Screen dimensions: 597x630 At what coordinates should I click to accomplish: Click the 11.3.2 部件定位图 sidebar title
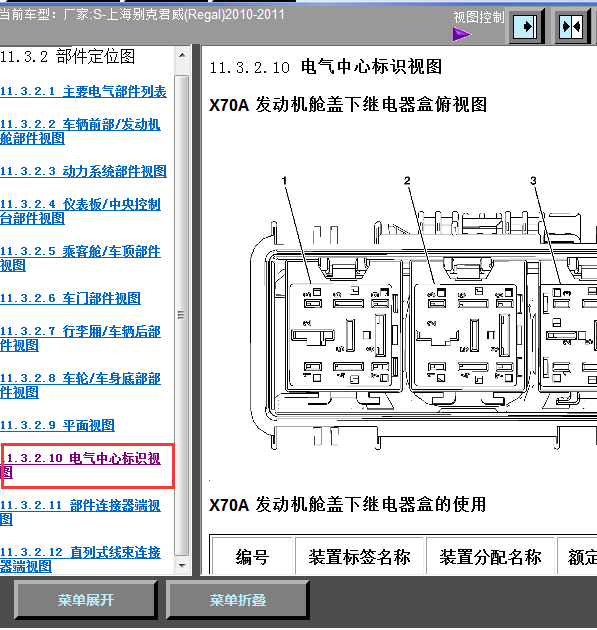(x=67, y=57)
